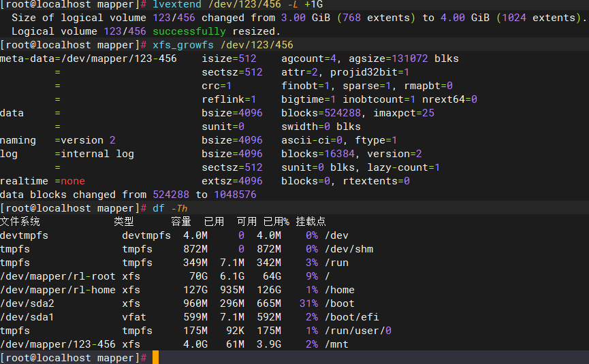Click the /run/user/0 mount point
The height and width of the screenshot is (364, 589).
[358, 331]
